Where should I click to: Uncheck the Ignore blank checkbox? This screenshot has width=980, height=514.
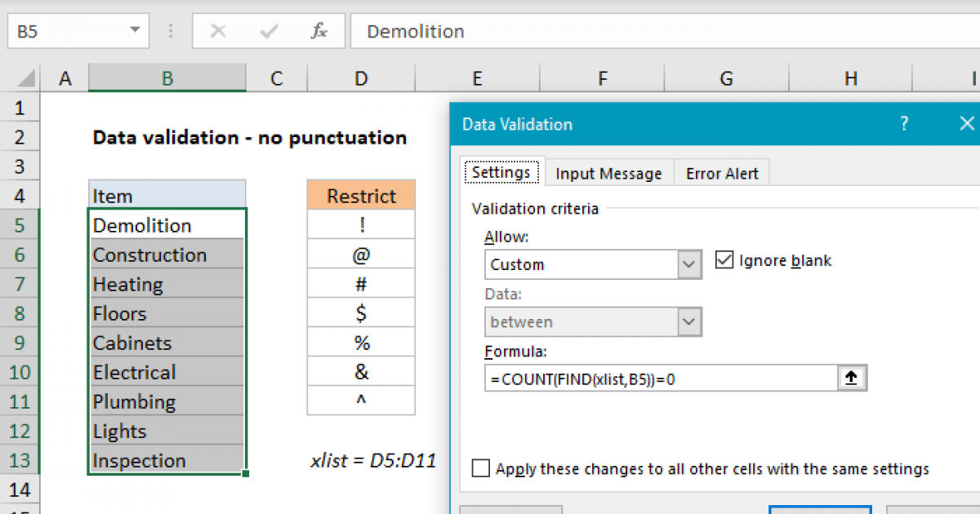(725, 259)
